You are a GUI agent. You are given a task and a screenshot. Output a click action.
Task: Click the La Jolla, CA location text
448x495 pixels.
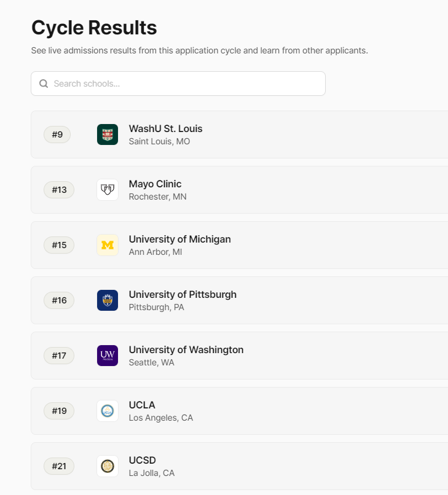pyautogui.click(x=151, y=473)
